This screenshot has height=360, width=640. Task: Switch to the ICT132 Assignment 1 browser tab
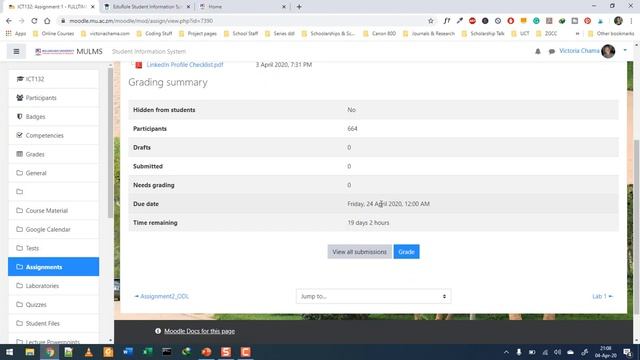click(51, 7)
